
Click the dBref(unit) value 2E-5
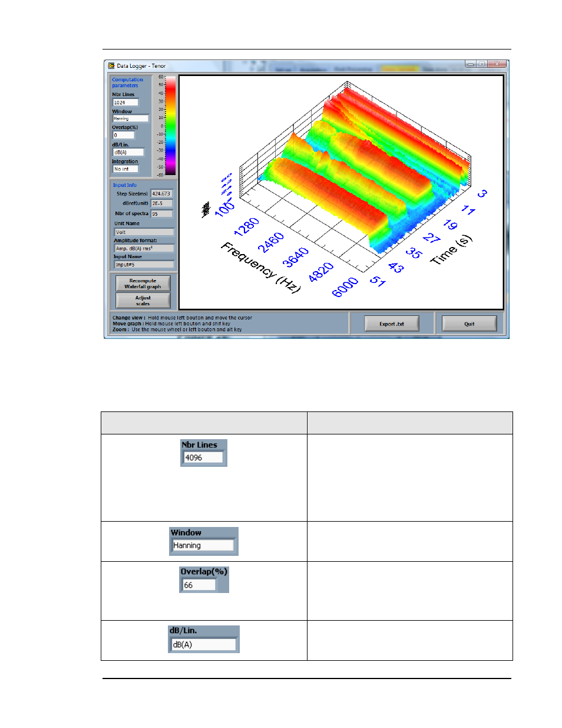pos(161,203)
